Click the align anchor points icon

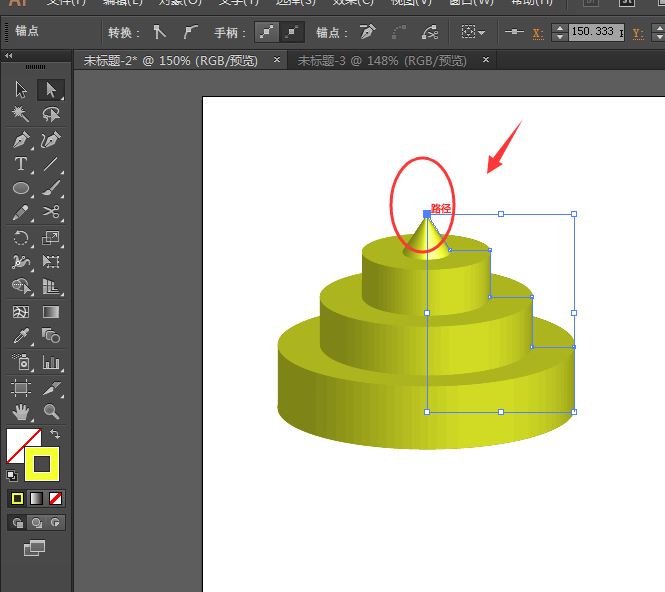tap(514, 32)
